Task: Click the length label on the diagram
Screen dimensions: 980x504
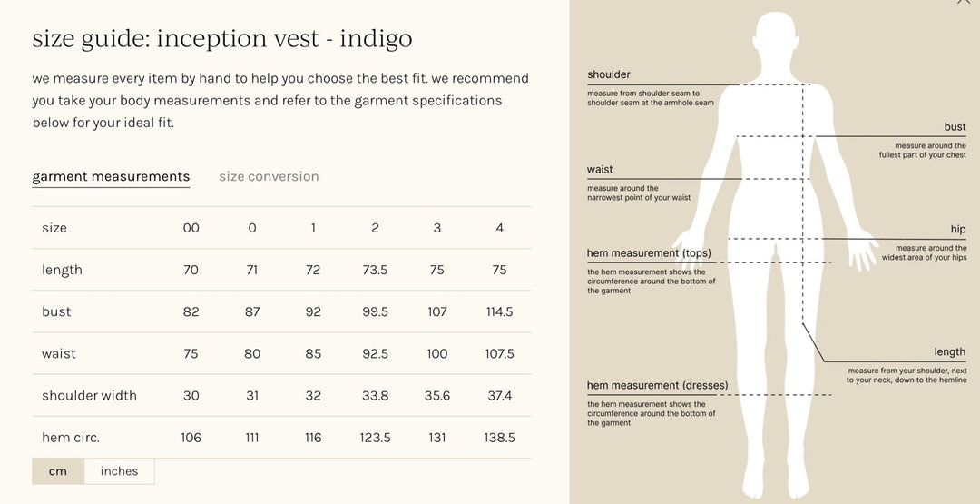Action: (x=950, y=352)
